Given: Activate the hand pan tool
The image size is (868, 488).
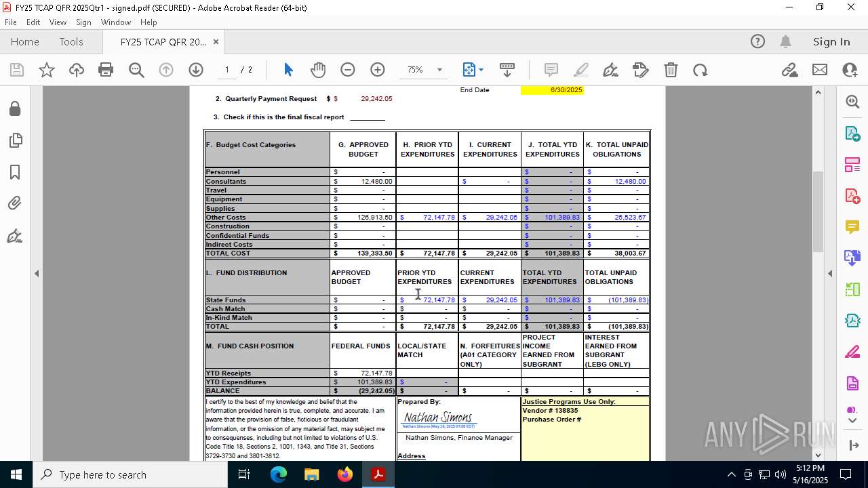Looking at the screenshot, I should pos(318,70).
